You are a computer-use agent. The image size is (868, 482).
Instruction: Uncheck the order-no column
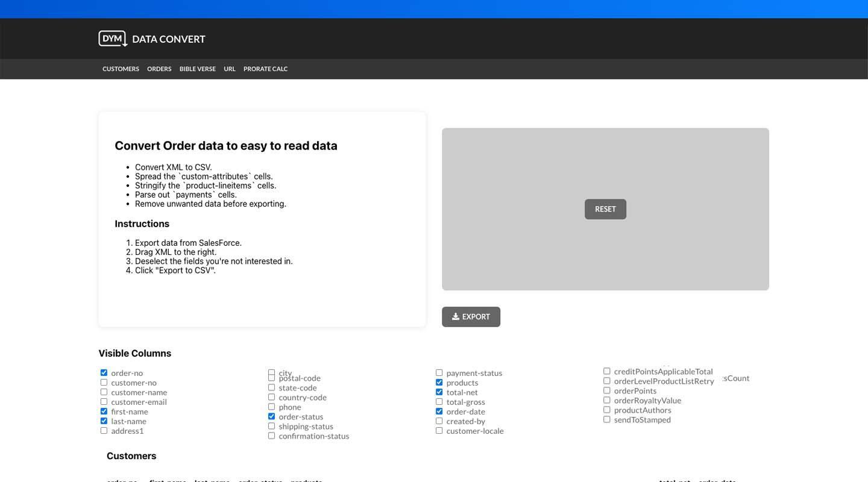click(104, 372)
